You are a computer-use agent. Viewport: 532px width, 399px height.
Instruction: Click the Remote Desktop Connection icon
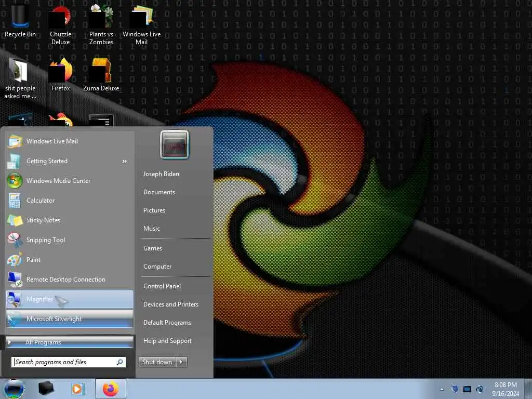[15, 279]
